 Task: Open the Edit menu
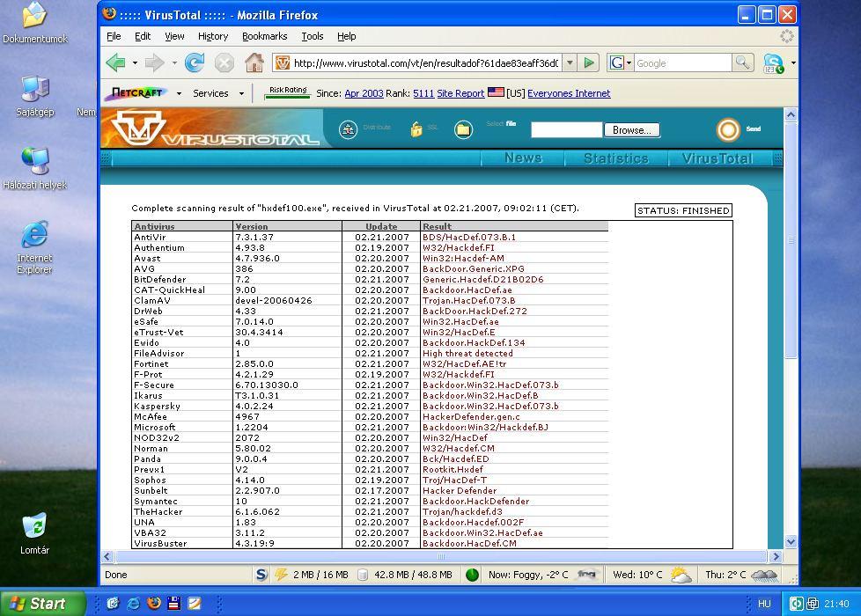[x=143, y=36]
